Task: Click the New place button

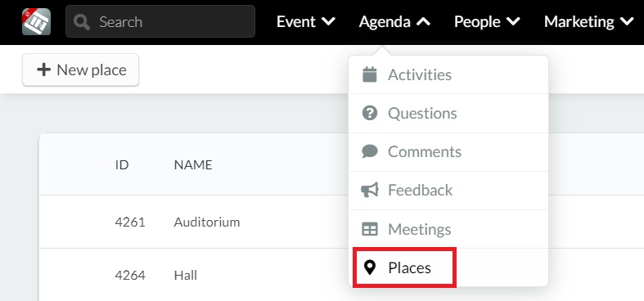Action: click(x=80, y=70)
